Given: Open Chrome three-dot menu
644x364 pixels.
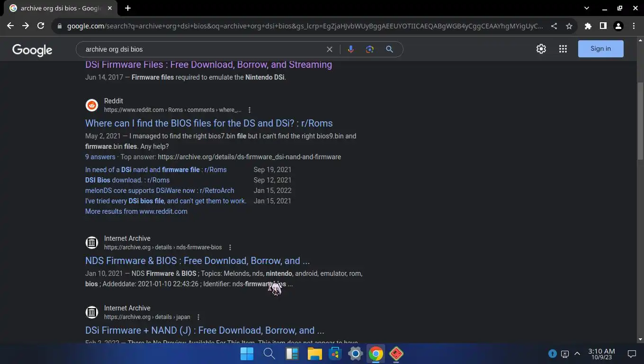Looking at the screenshot, I should click(x=634, y=26).
